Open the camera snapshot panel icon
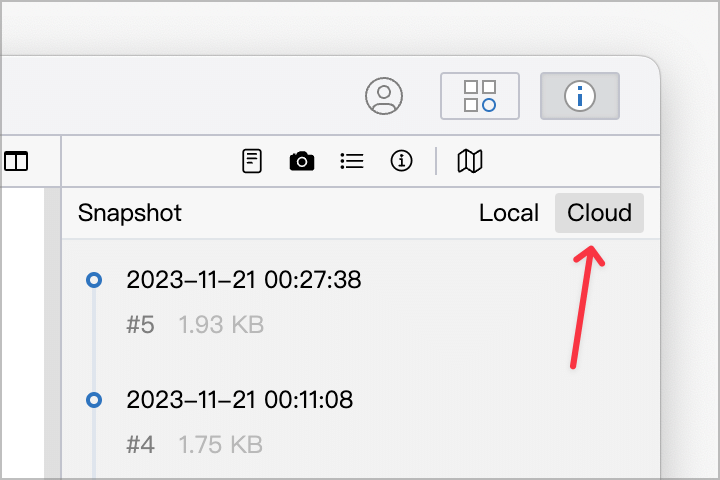 [x=302, y=161]
